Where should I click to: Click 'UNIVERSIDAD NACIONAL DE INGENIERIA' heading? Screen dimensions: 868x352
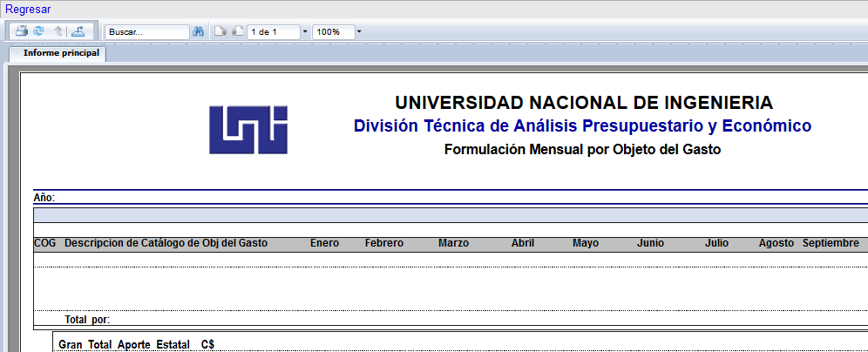pos(584,103)
